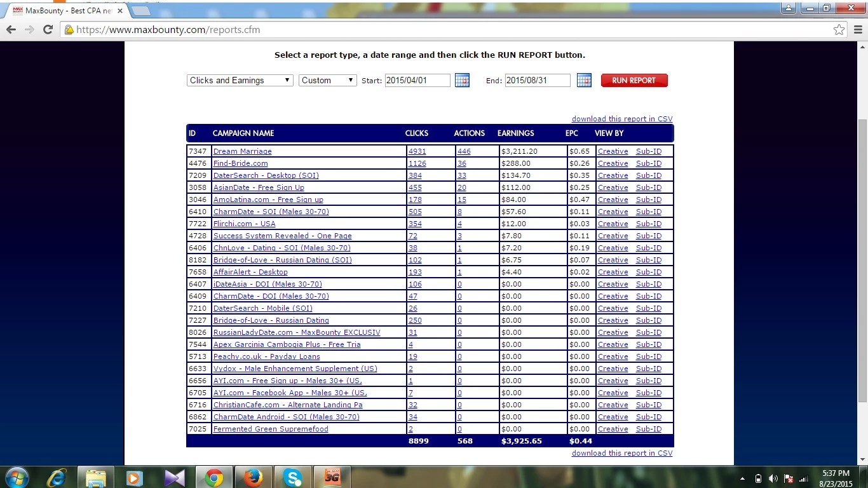Open the 4931 clicks link for Dream Marriage
The image size is (868, 488).
pos(417,151)
